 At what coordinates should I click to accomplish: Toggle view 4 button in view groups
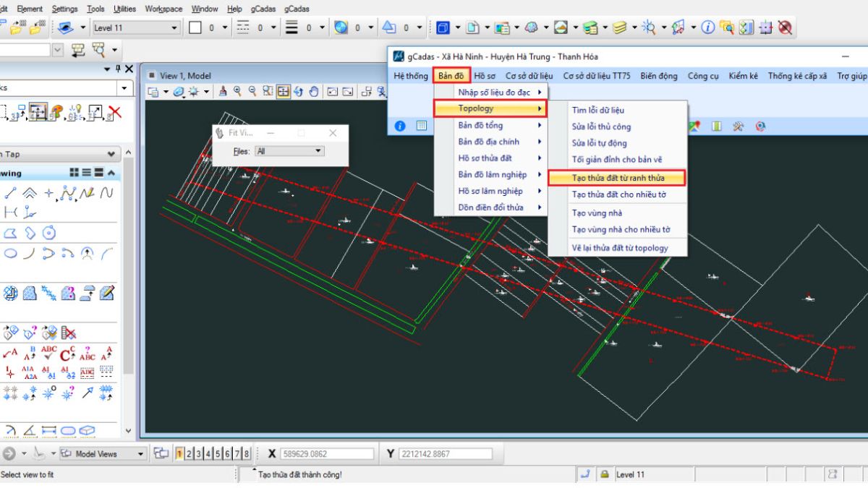208,453
